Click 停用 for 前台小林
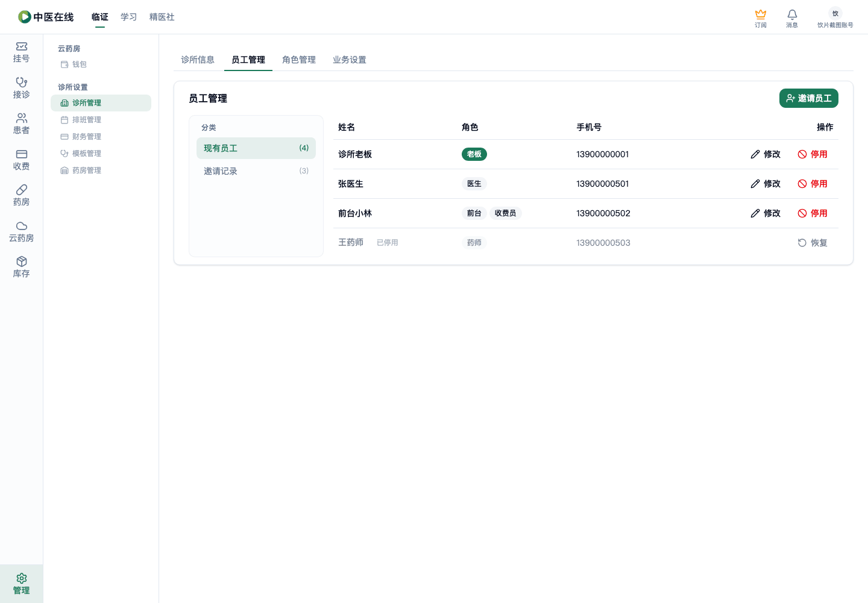This screenshot has height=603, width=868. [813, 213]
